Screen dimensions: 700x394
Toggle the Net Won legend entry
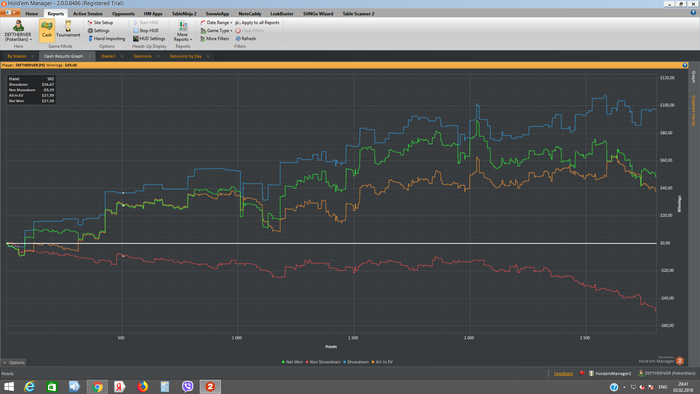click(292, 362)
